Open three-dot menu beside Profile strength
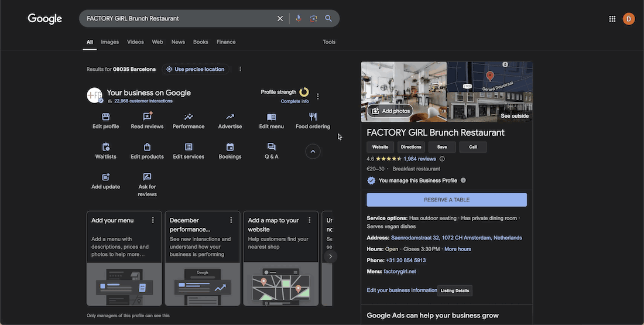The image size is (644, 325). (x=318, y=97)
